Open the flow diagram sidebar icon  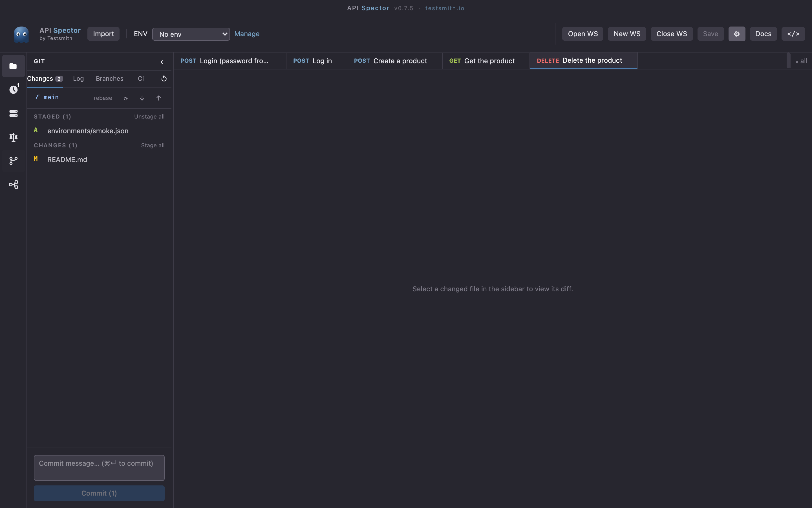tap(14, 185)
